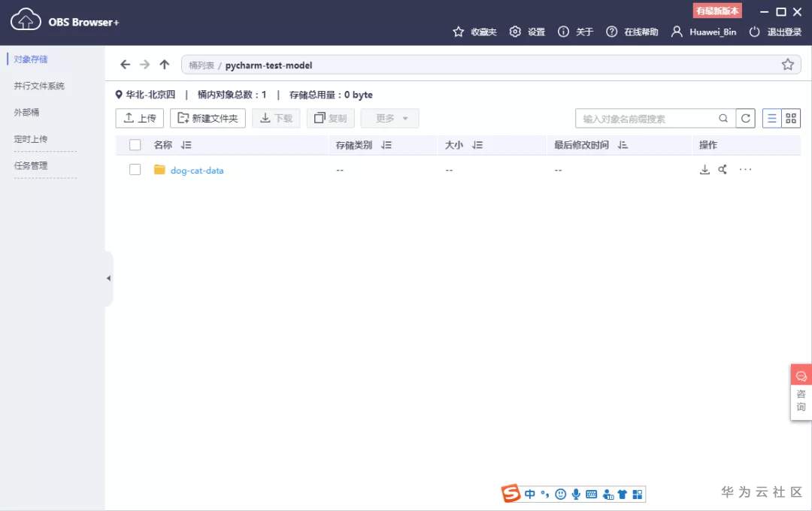
Task: Click 桶列表 in the breadcrumb path
Action: pos(201,65)
